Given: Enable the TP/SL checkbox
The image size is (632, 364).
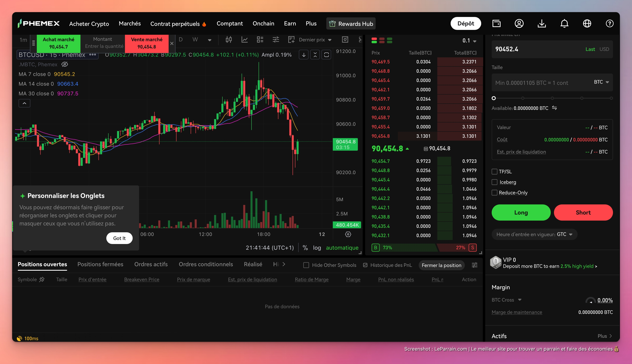Looking at the screenshot, I should [x=494, y=172].
